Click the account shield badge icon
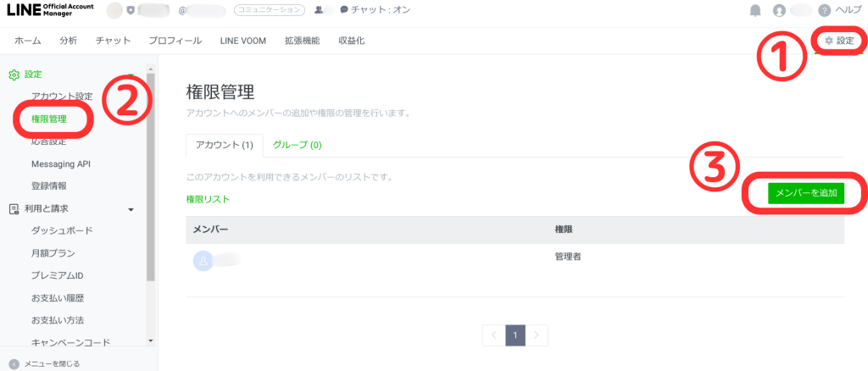This screenshot has width=868, height=371. (x=131, y=10)
